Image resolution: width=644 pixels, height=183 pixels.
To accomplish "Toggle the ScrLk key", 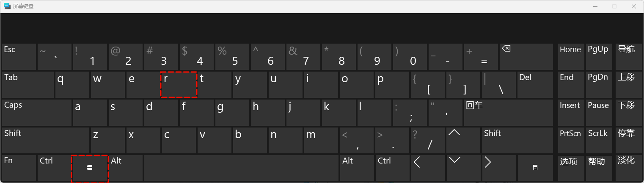I will tap(598, 140).
